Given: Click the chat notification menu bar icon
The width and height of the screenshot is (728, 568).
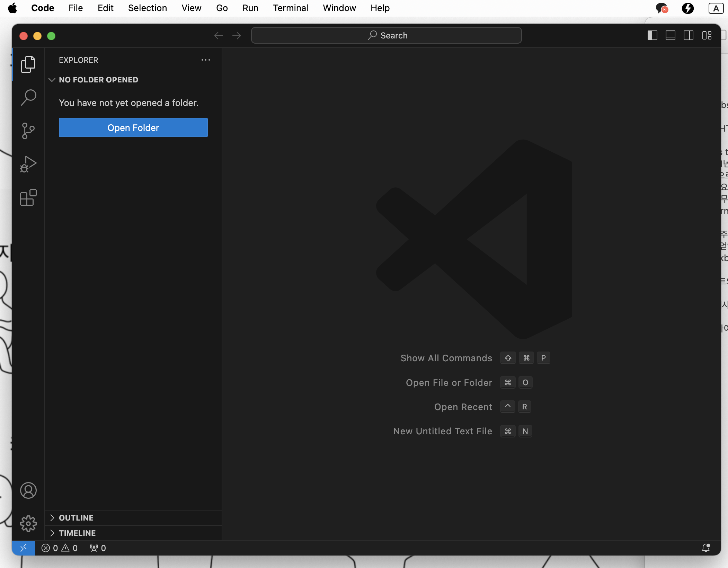Looking at the screenshot, I should [662, 8].
